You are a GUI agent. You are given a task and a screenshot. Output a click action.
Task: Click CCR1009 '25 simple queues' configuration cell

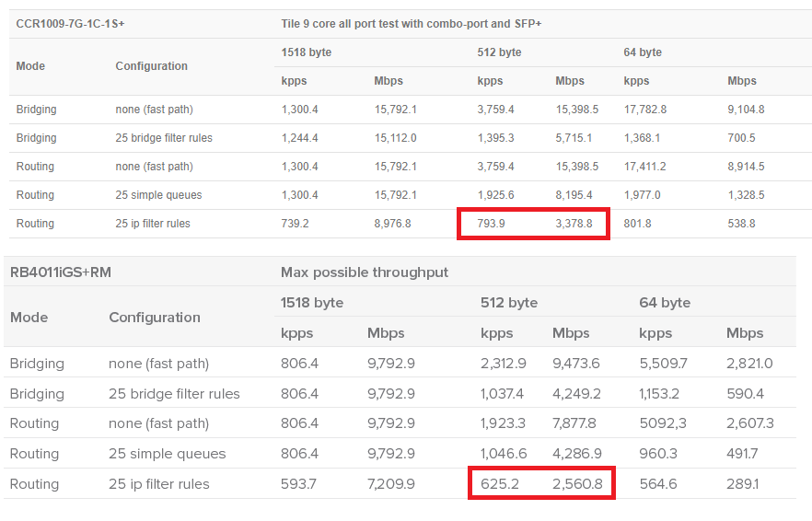[x=158, y=195]
